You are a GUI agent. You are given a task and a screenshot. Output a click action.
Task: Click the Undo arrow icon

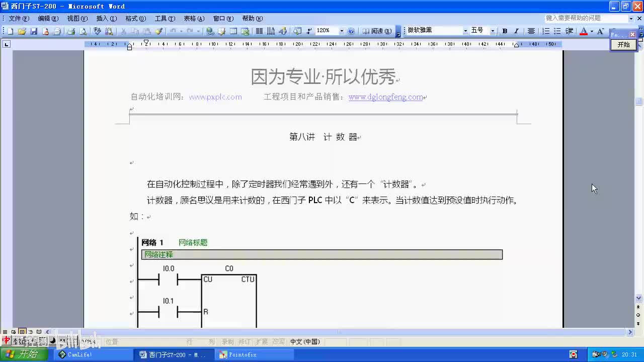click(173, 31)
